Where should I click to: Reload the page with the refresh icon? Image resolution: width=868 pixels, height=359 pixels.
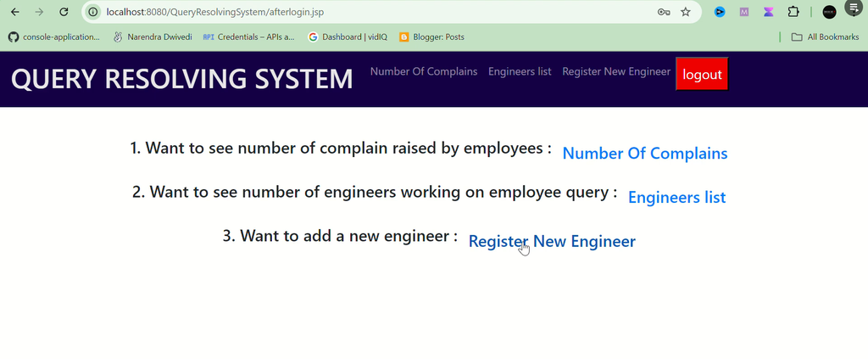64,12
